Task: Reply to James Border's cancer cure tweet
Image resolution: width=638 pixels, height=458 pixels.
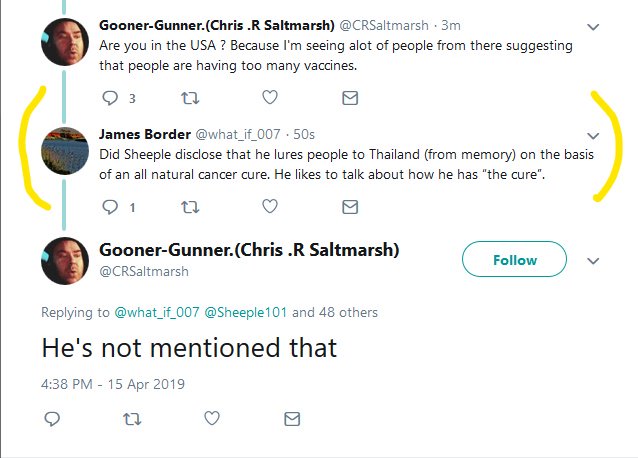Action: pyautogui.click(x=110, y=207)
